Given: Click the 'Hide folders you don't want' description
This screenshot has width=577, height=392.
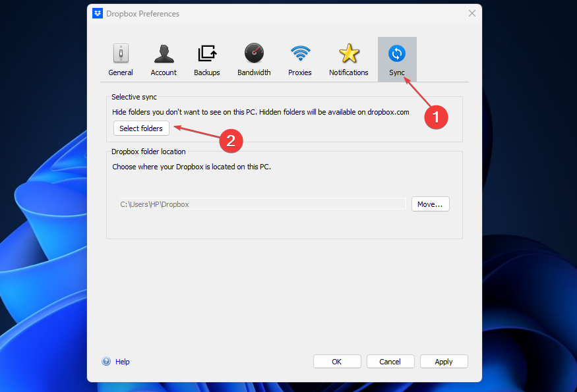Looking at the screenshot, I should click(x=260, y=112).
